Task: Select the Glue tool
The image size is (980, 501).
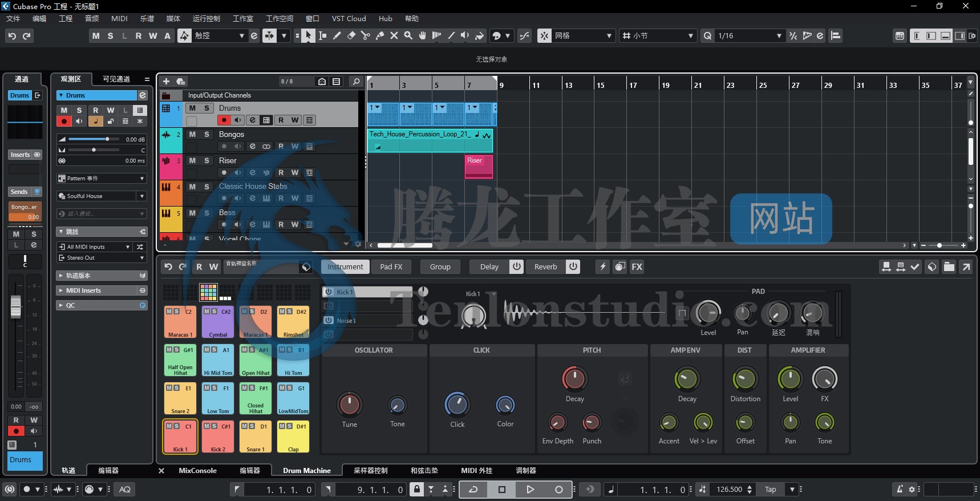Action: coord(380,35)
